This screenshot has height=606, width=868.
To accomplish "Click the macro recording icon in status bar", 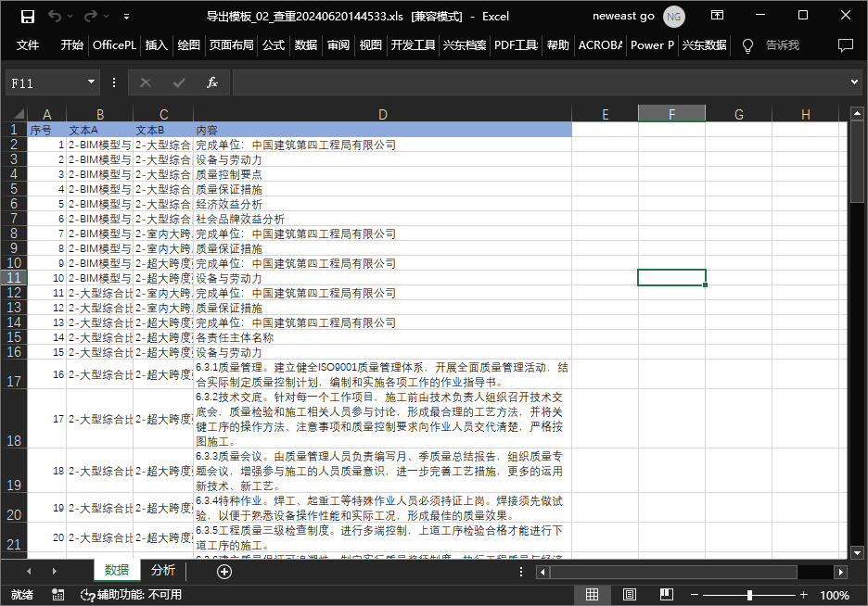I will click(58, 595).
